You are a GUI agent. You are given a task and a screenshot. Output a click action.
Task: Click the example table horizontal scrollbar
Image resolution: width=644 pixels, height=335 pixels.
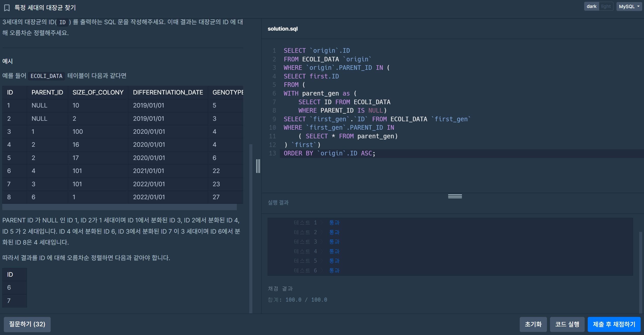[120, 207]
